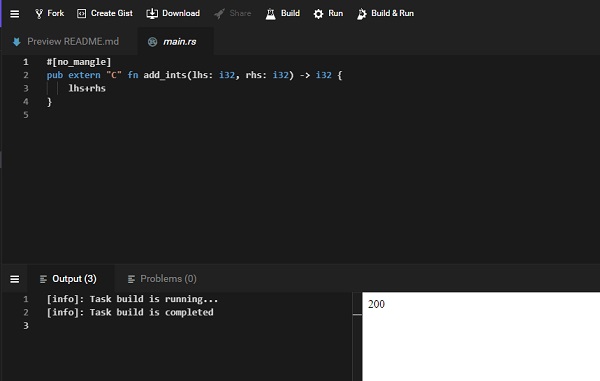
Task: Click the Build & Run icon
Action: tap(361, 14)
